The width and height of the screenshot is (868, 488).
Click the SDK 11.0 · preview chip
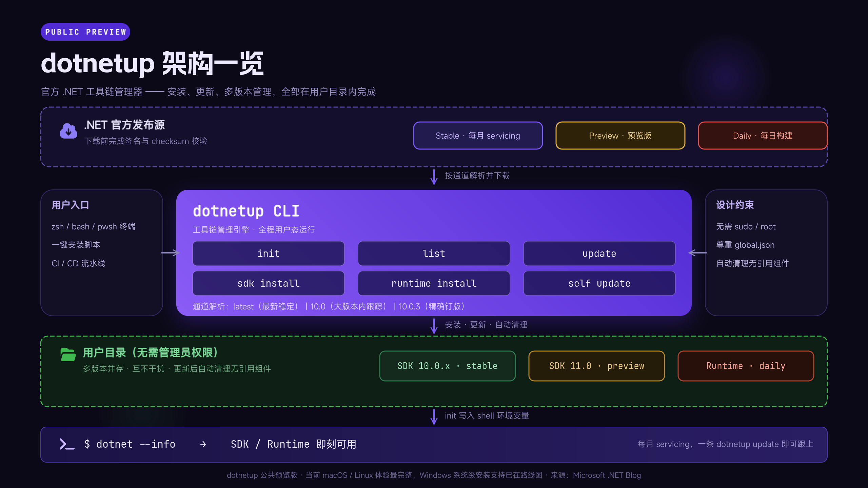pos(597,366)
